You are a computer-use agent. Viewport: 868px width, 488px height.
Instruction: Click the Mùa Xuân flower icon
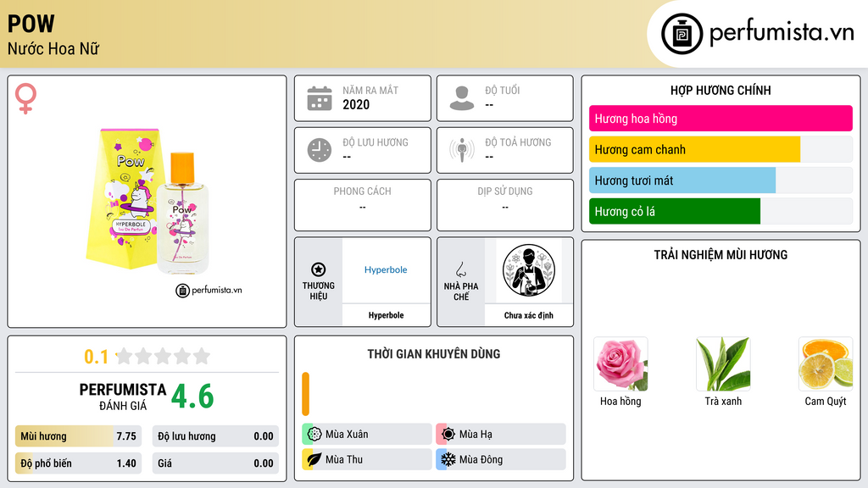[314, 435]
